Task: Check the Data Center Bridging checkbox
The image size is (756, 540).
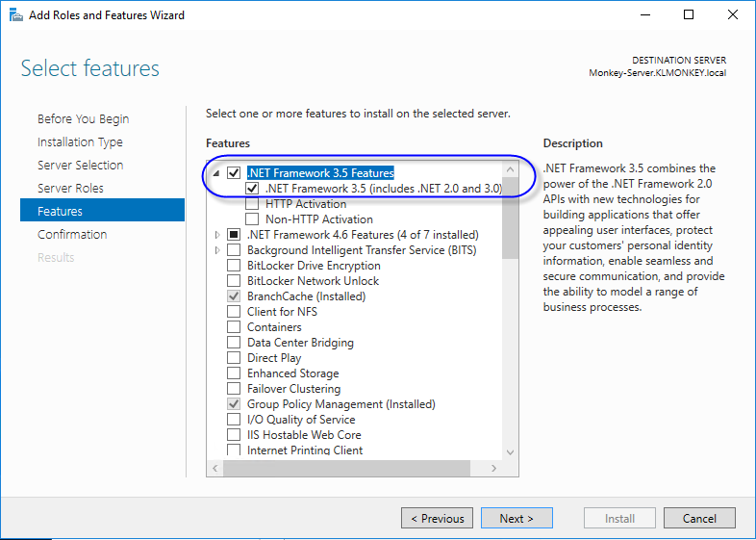Action: tap(234, 343)
